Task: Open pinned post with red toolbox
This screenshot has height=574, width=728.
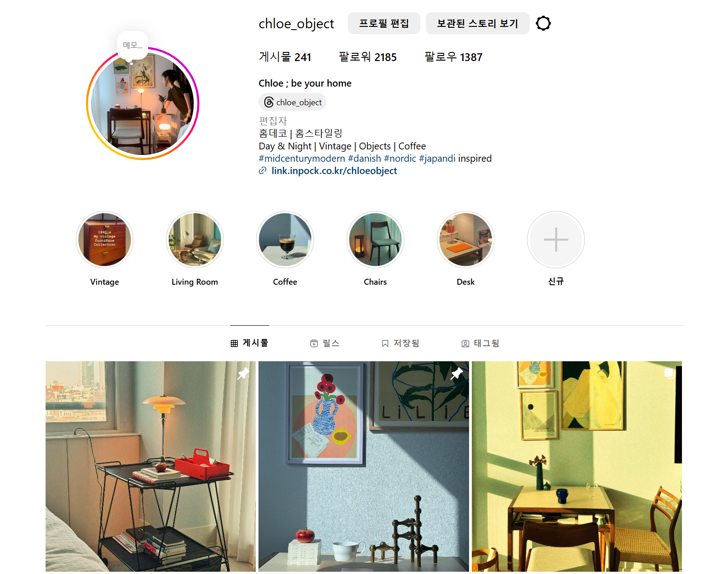Action: click(x=150, y=466)
